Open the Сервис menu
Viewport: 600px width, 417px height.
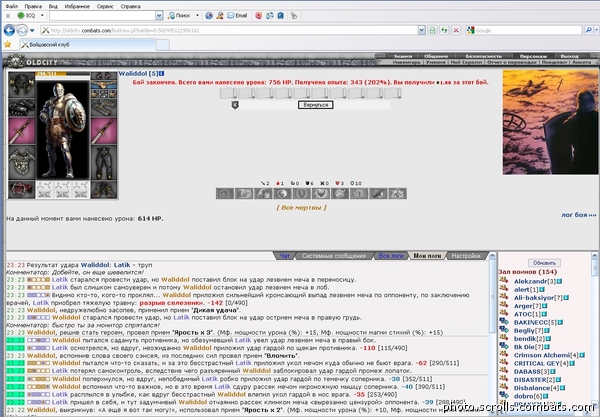[105, 6]
